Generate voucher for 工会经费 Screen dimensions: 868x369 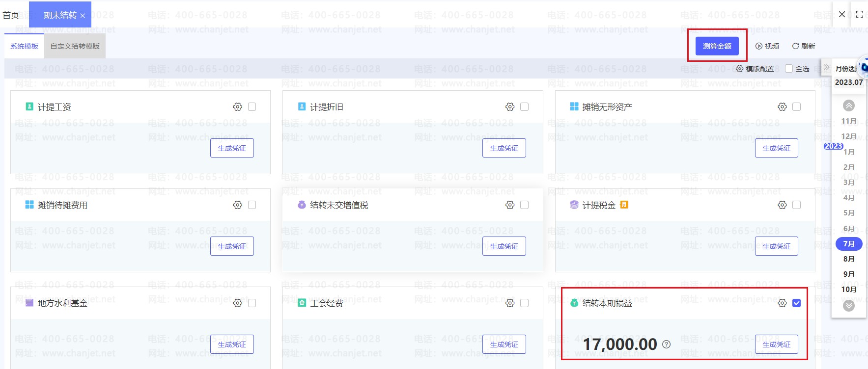point(504,344)
